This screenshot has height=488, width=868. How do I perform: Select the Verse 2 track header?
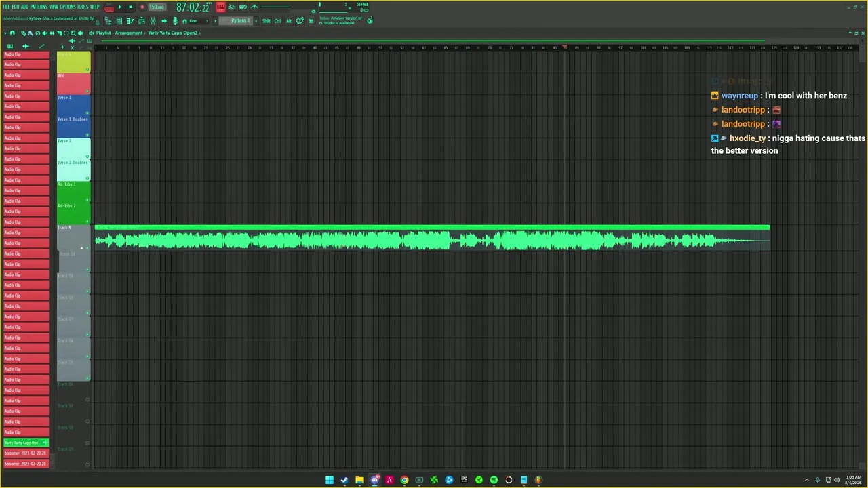pyautogui.click(x=73, y=148)
